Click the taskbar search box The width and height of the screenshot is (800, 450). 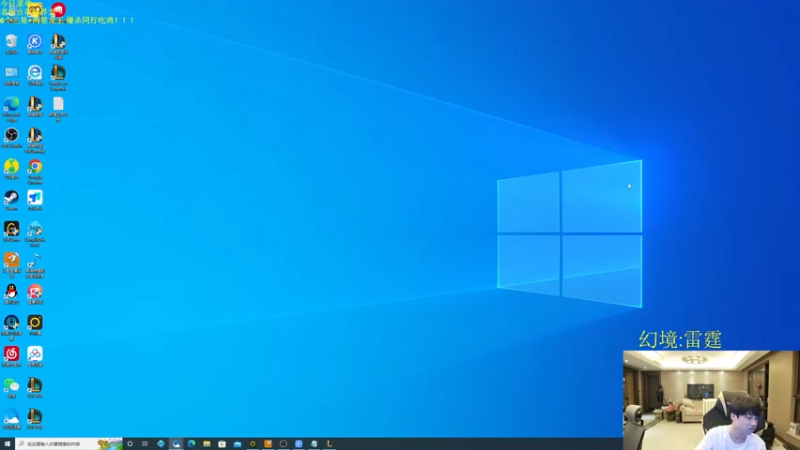tap(69, 444)
